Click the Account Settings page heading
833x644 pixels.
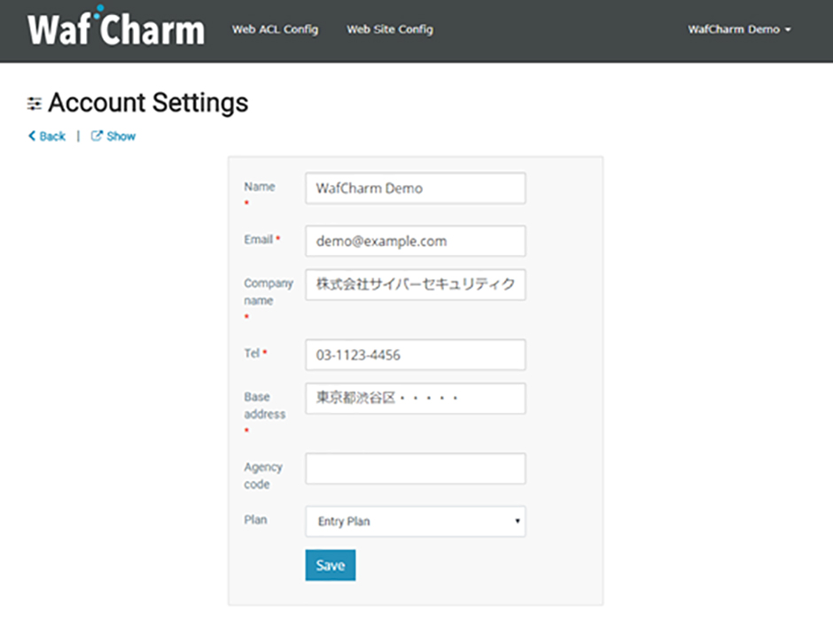pyautogui.click(x=148, y=104)
